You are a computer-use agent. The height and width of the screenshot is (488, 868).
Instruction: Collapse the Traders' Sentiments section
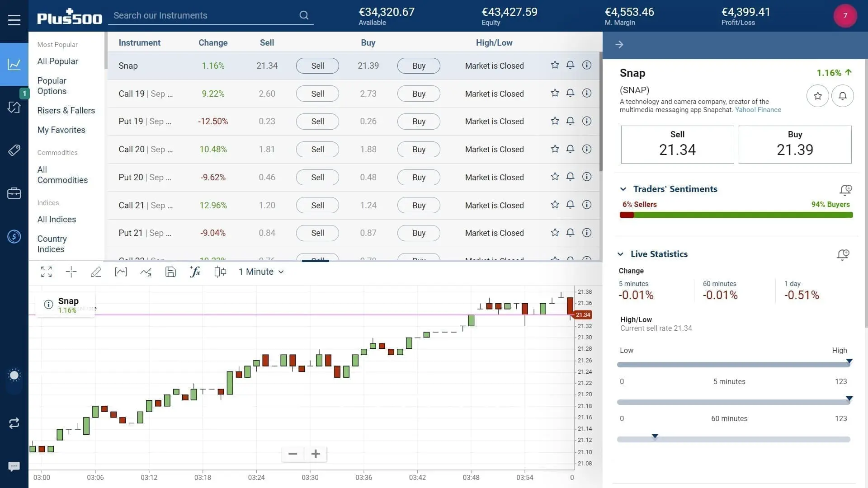[623, 189]
